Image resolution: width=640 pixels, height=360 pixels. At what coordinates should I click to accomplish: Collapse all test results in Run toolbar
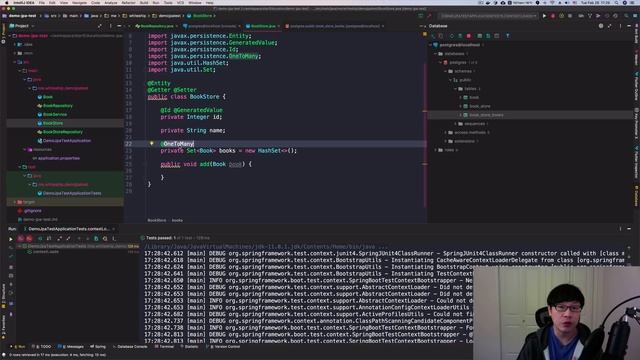68,238
